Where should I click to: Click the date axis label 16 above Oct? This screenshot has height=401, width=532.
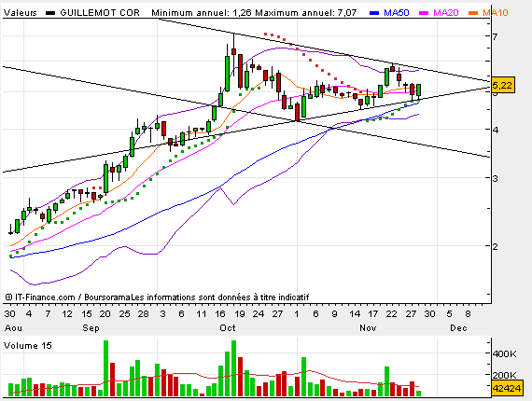(220, 314)
